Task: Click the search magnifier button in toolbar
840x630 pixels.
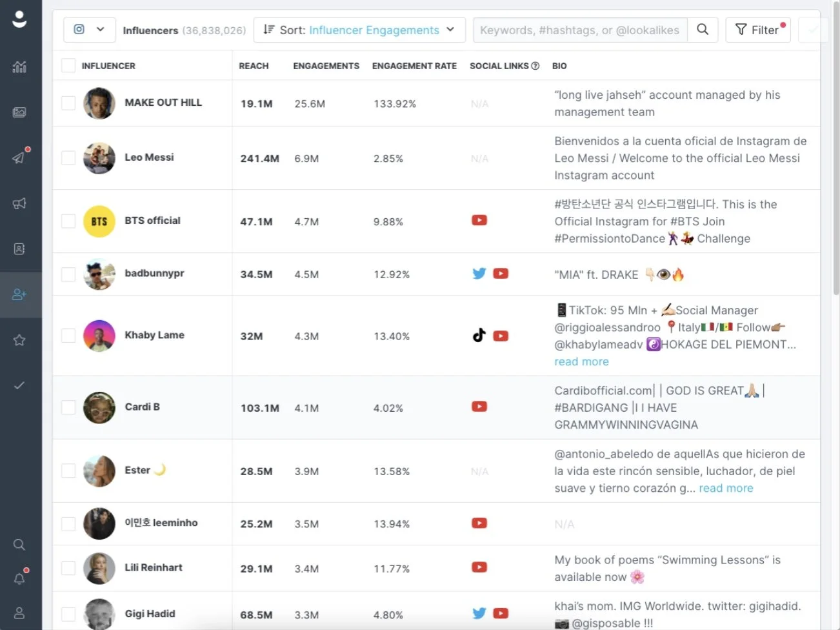Action: pyautogui.click(x=703, y=30)
